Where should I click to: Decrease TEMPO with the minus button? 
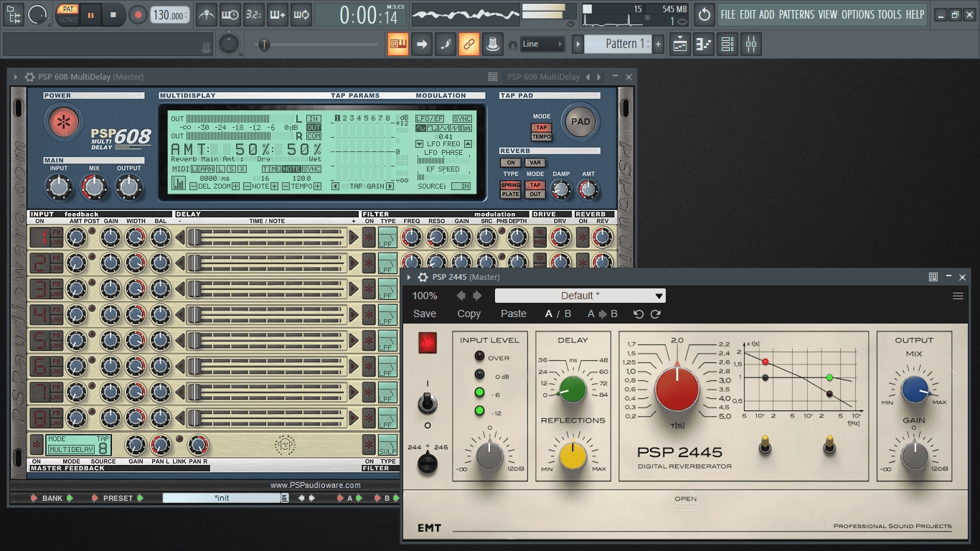(x=286, y=187)
